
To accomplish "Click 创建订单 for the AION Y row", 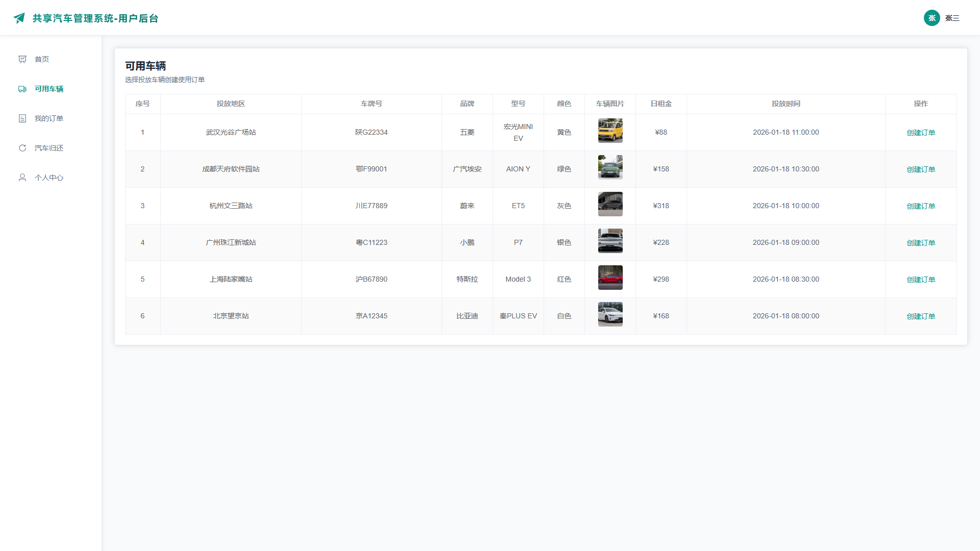I will pos(921,169).
